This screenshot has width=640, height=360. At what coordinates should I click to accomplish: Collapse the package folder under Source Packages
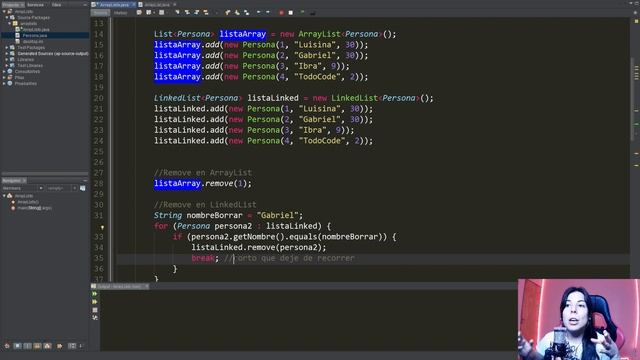pos(10,24)
